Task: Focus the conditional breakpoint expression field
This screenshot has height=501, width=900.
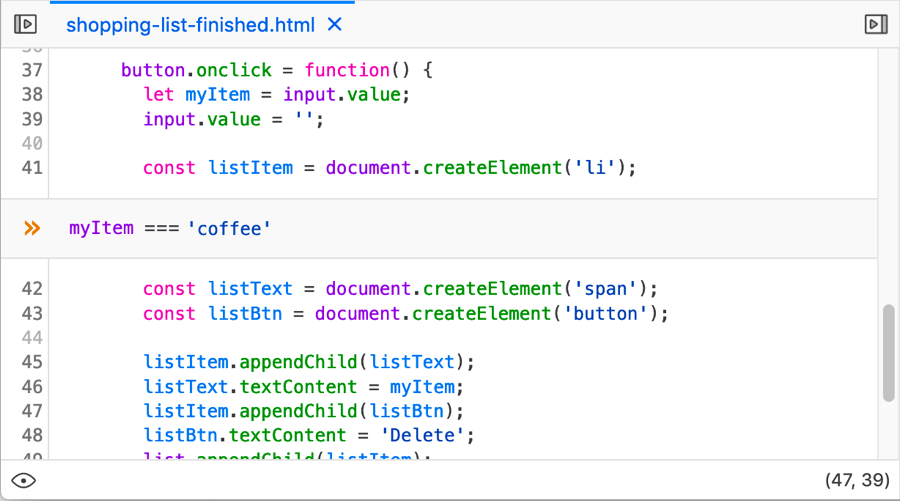Action: click(x=450, y=228)
